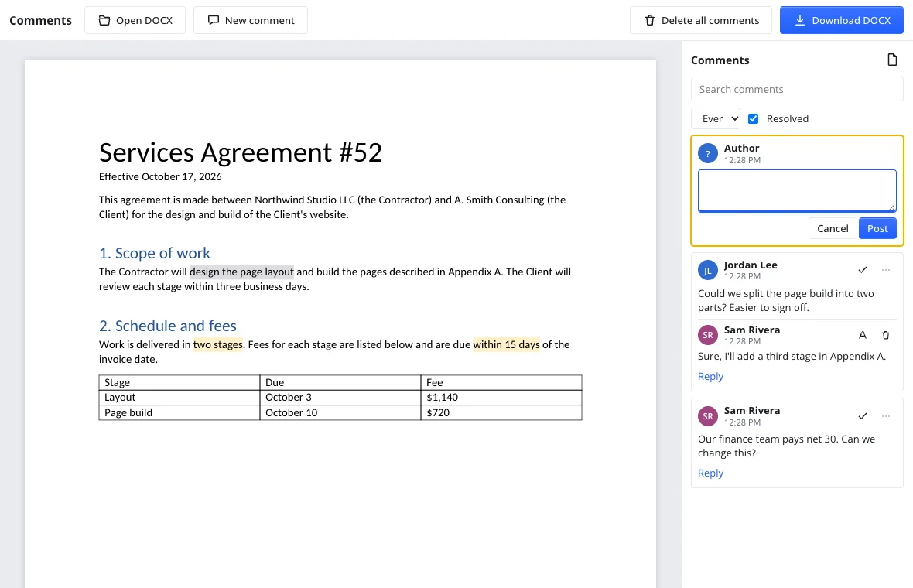
Task: Click the '$1,140' table cell
Action: (501, 398)
